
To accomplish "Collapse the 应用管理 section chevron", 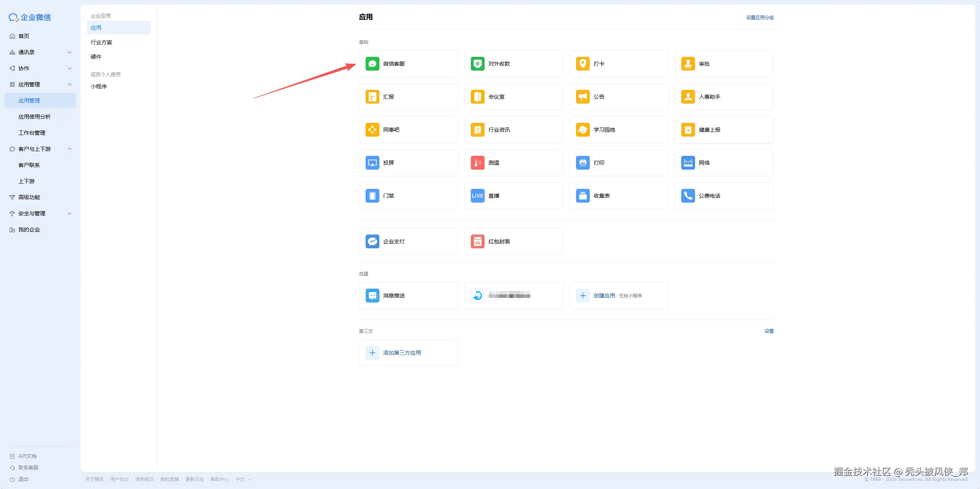I will click(70, 84).
